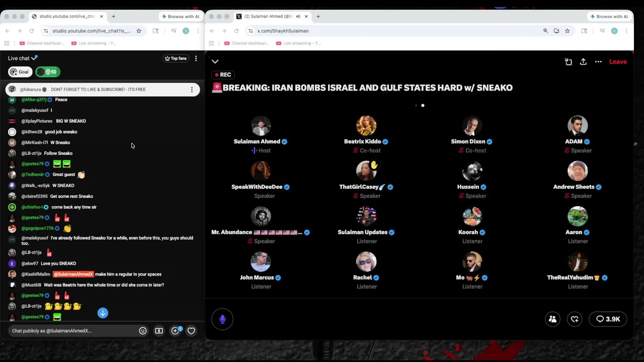
Task: Open new tab in YouTube Studio window
Action: point(114,17)
